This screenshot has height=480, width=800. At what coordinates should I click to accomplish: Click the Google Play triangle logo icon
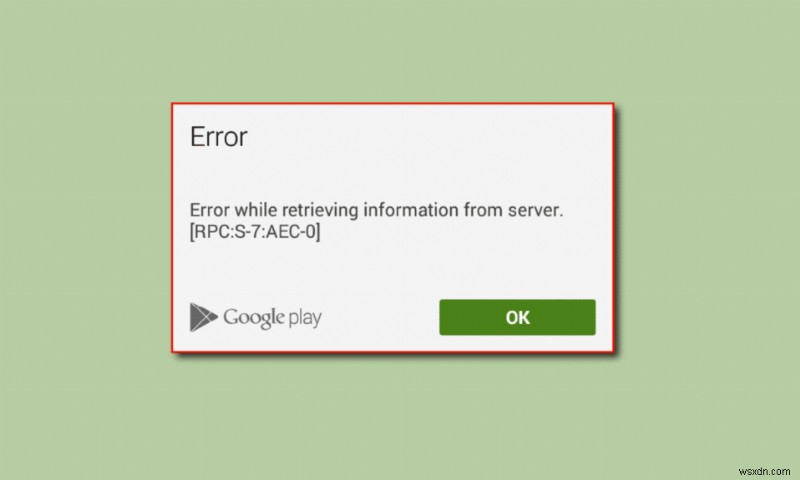click(204, 317)
